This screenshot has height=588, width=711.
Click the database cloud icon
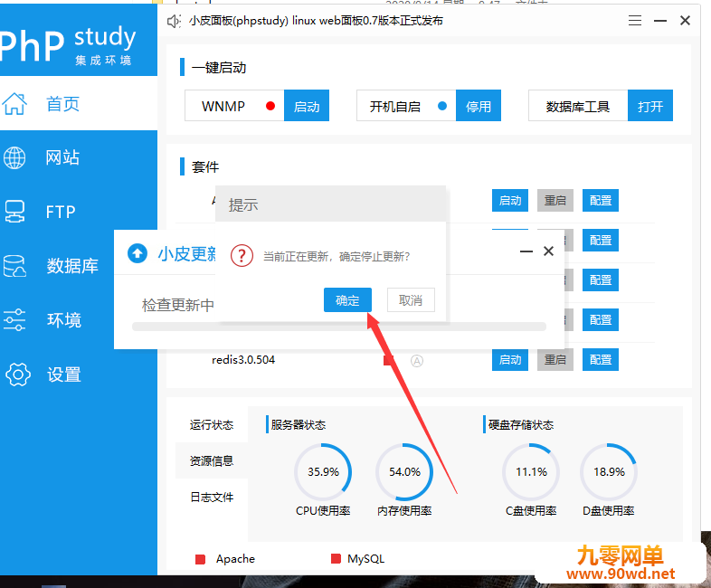point(14,266)
